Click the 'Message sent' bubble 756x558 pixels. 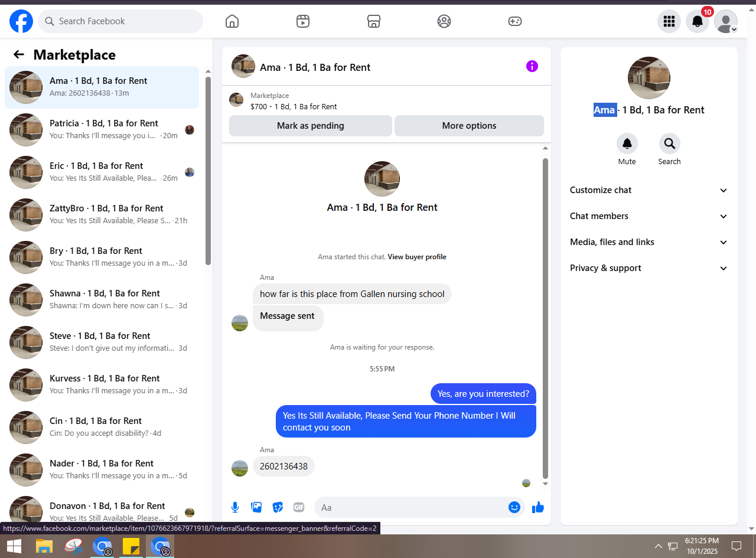click(288, 318)
